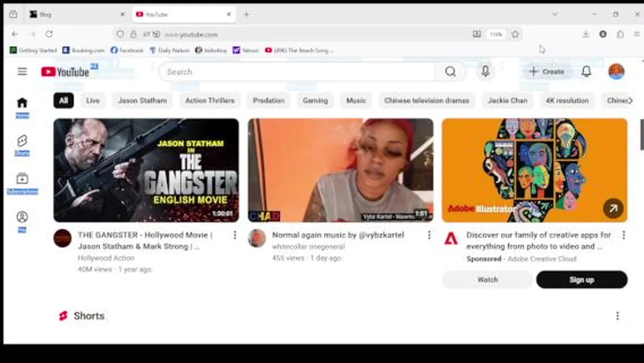Open a new browser tab
Image resolution: width=644 pixels, height=363 pixels.
246,15
